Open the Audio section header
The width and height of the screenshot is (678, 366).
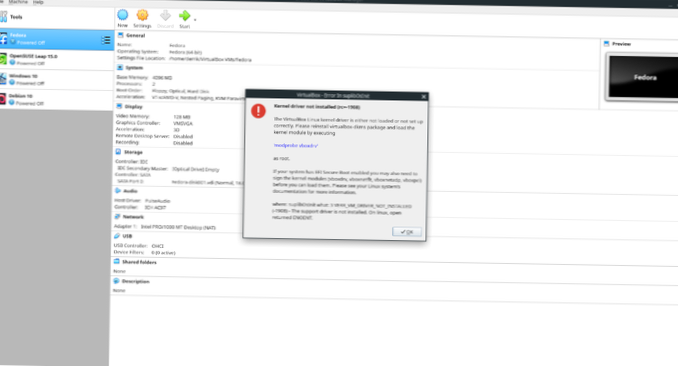point(130,191)
